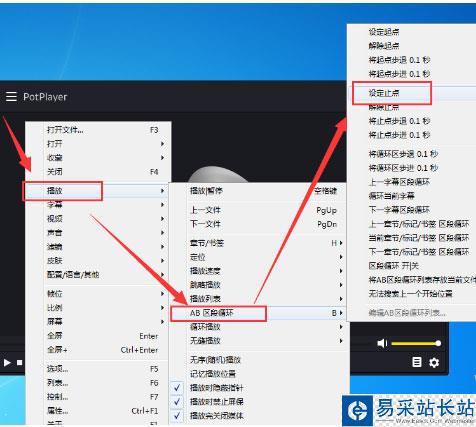Expand the 播放速度 submenu

click(x=258, y=271)
